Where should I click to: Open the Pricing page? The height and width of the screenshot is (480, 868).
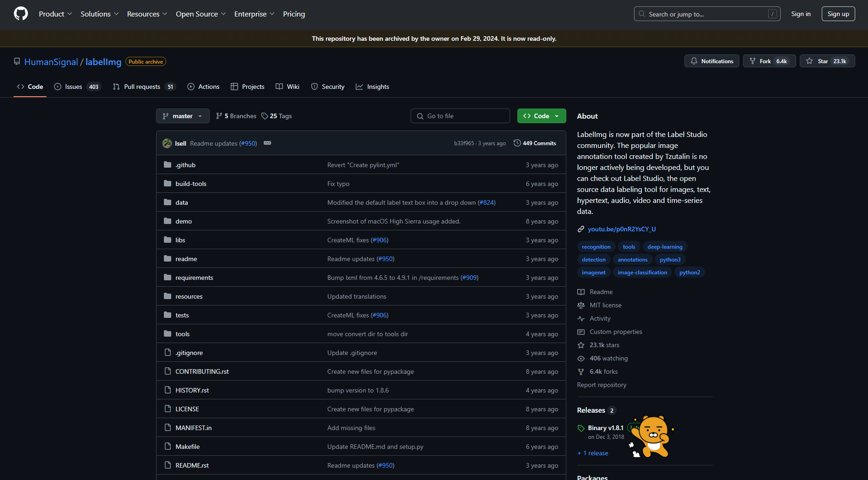(x=294, y=14)
